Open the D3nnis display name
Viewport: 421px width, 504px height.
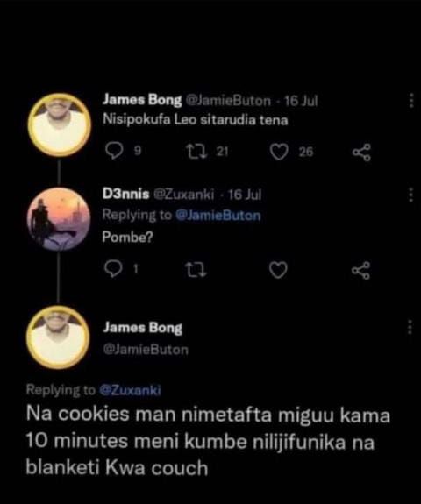(x=125, y=194)
